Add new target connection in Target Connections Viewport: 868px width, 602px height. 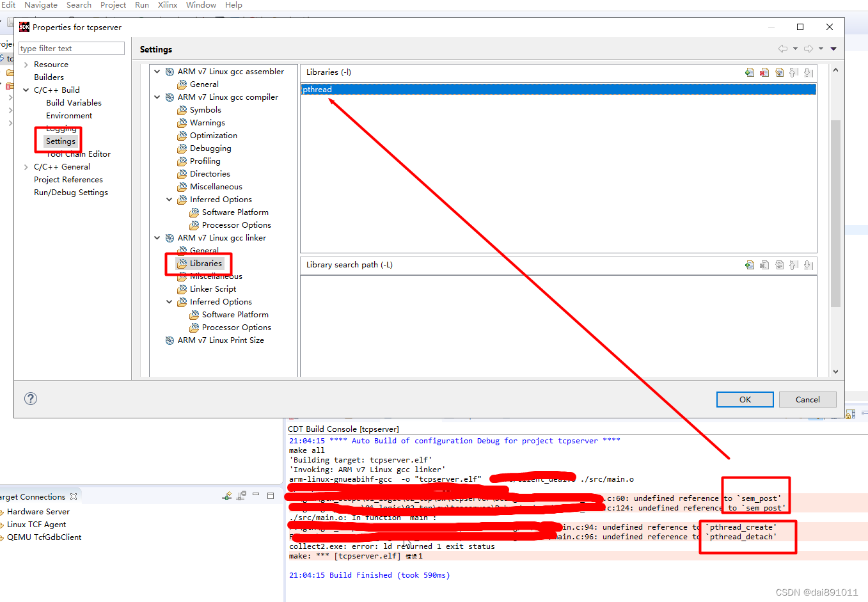pos(226,496)
